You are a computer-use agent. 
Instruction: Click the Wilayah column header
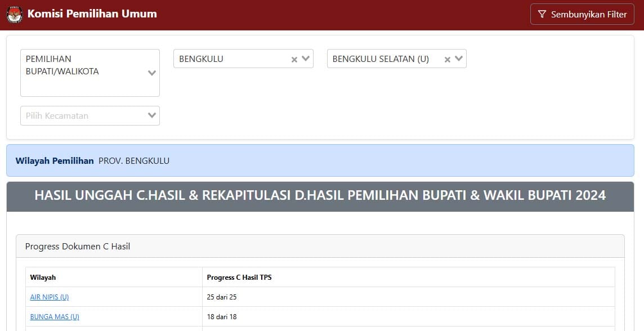(43, 277)
